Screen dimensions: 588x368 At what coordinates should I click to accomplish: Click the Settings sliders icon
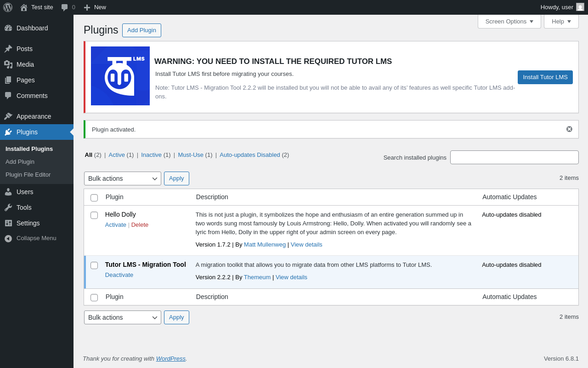click(x=8, y=223)
